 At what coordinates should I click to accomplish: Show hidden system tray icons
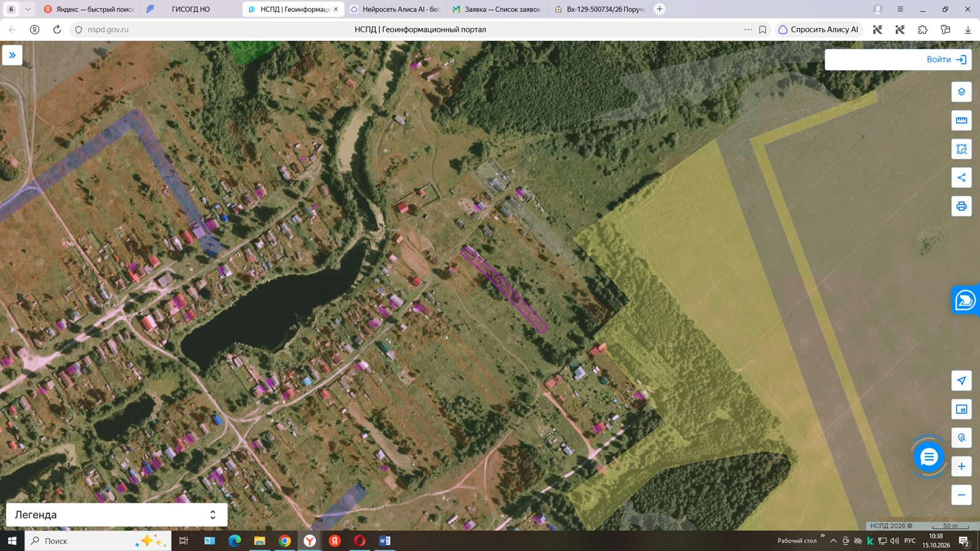833,541
